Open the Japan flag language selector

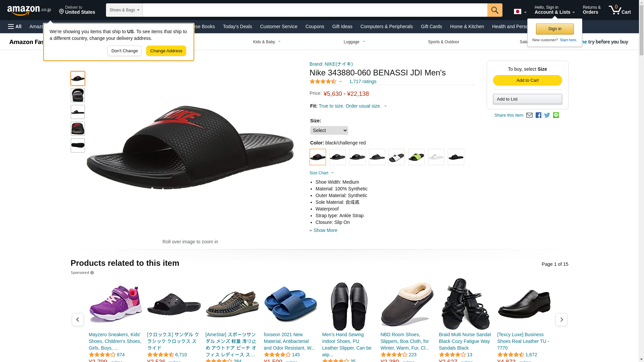tap(520, 12)
